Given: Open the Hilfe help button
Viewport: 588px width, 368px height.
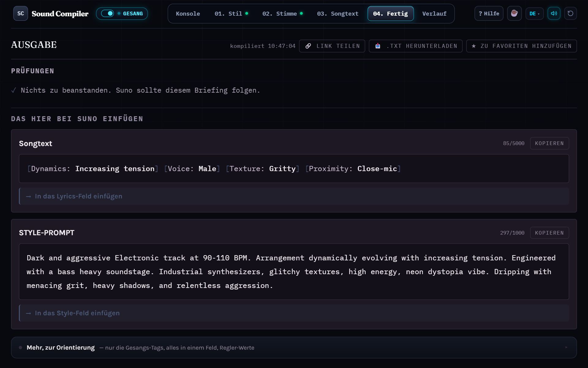Looking at the screenshot, I should pyautogui.click(x=489, y=13).
